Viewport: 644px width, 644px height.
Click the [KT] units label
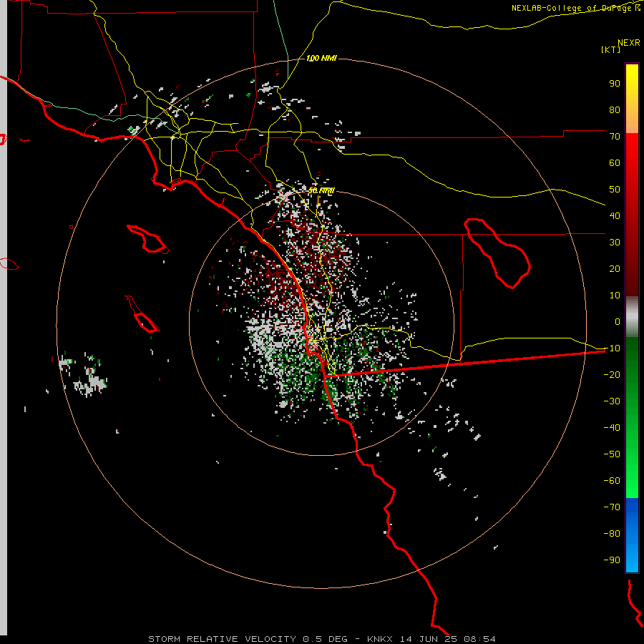tap(611, 49)
